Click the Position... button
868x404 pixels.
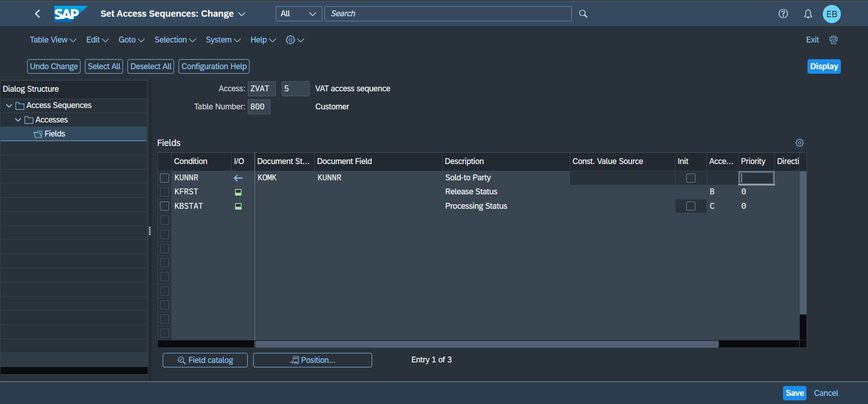click(x=312, y=360)
